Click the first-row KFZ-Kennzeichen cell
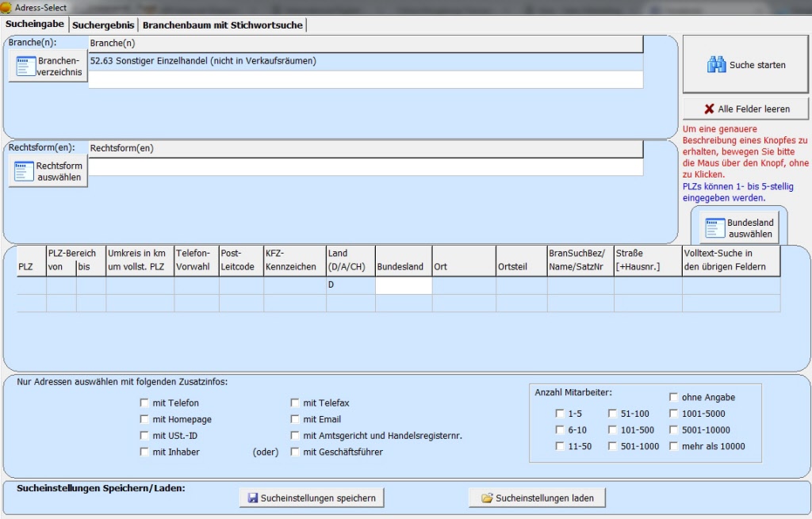812x519 pixels. coord(295,285)
